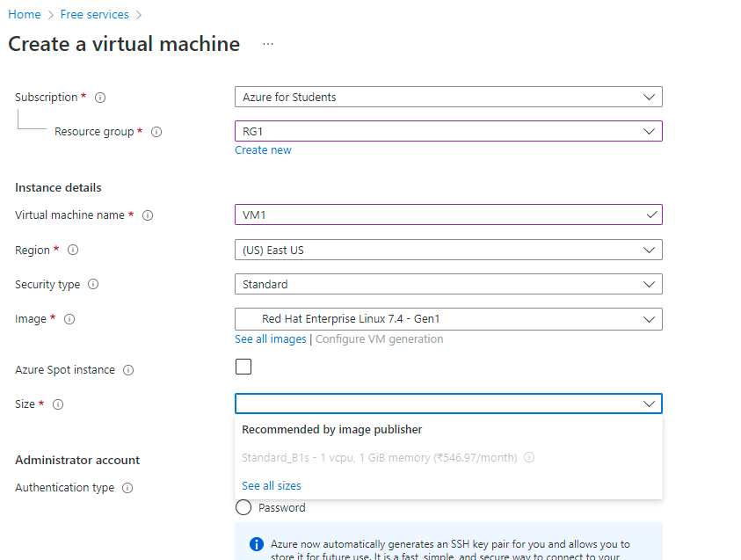Open Authentication type info icon

coord(127,488)
